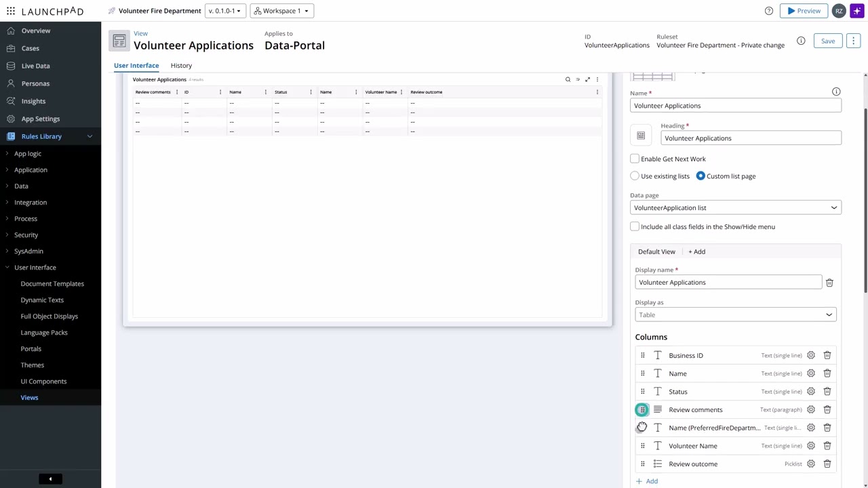The height and width of the screenshot is (488, 868).
Task: Open table preview three-dot menu
Action: [x=597, y=79]
